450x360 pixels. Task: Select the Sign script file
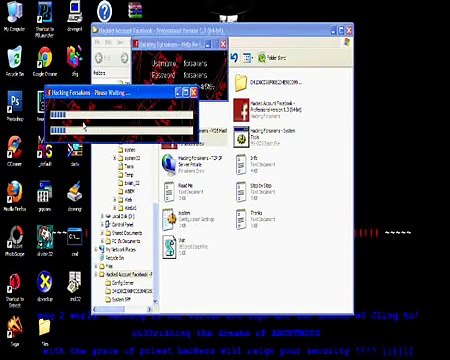[185, 247]
